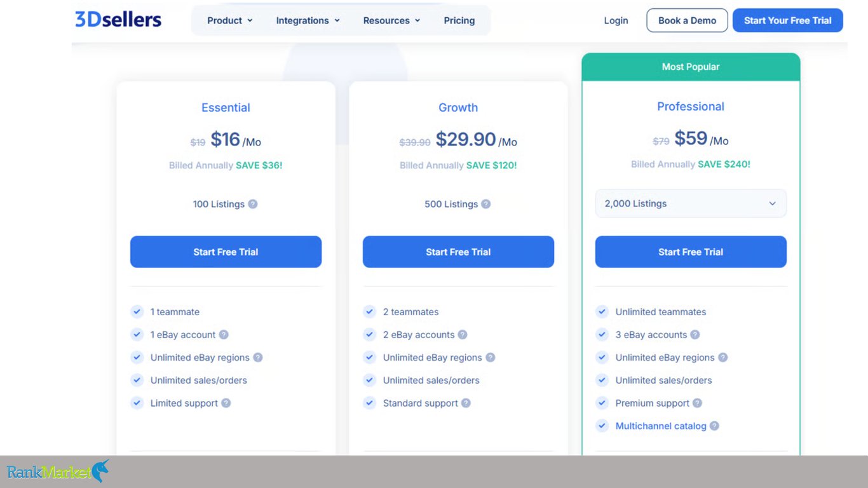Click checkmark icon next to 2 teammates
Viewport: 868px width, 488px height.
pos(370,311)
